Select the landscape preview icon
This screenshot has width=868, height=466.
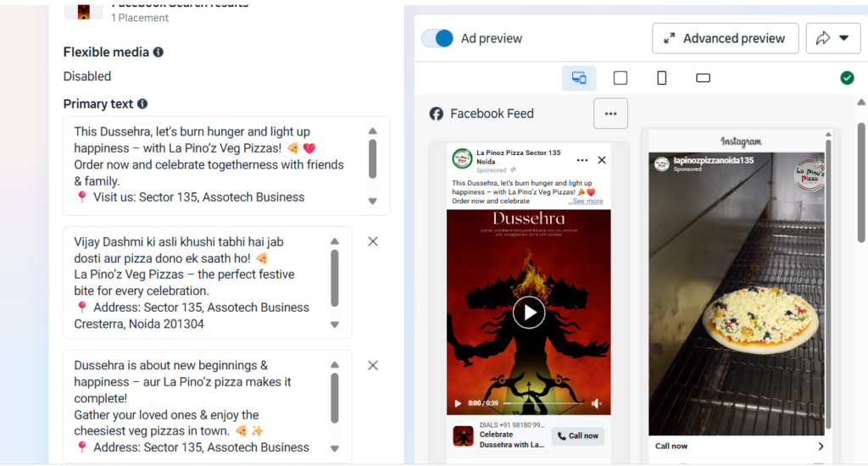pyautogui.click(x=703, y=78)
